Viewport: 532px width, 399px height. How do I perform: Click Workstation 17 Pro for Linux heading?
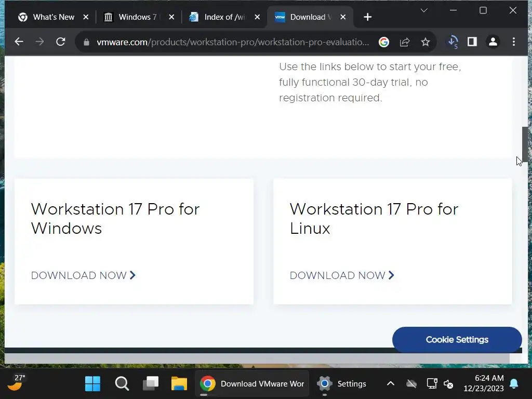[x=374, y=219]
